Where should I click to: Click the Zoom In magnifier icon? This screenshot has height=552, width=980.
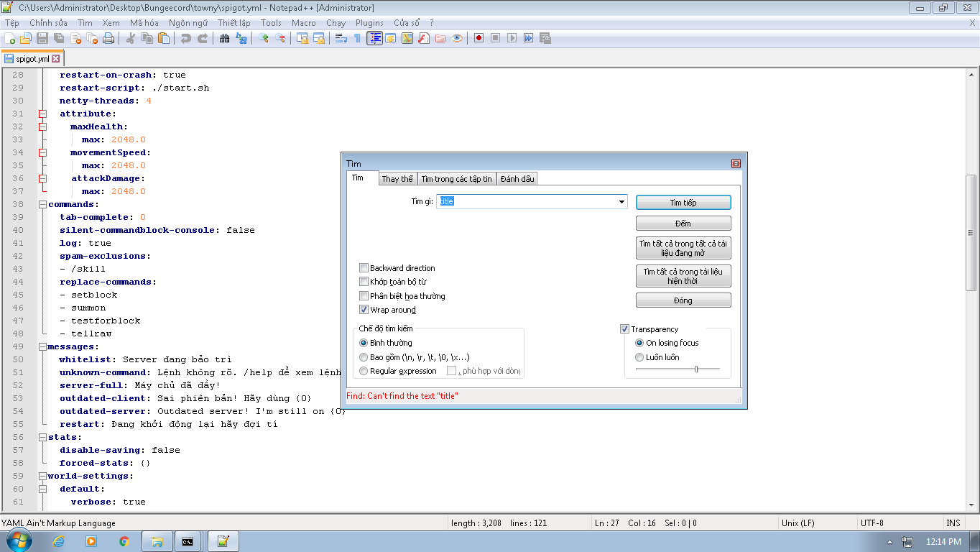tap(264, 38)
